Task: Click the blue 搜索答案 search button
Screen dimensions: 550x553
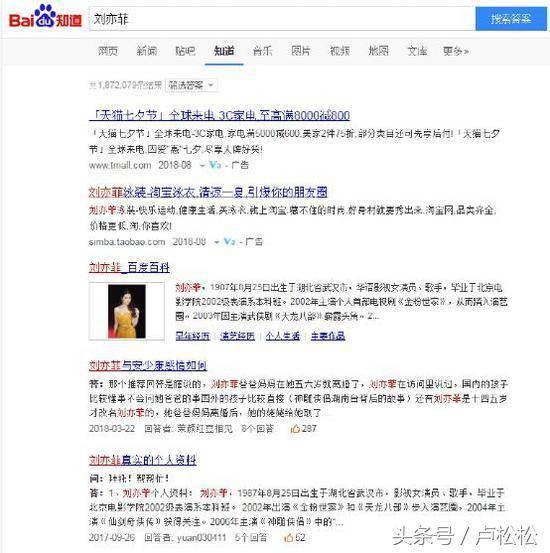Action: (511, 19)
